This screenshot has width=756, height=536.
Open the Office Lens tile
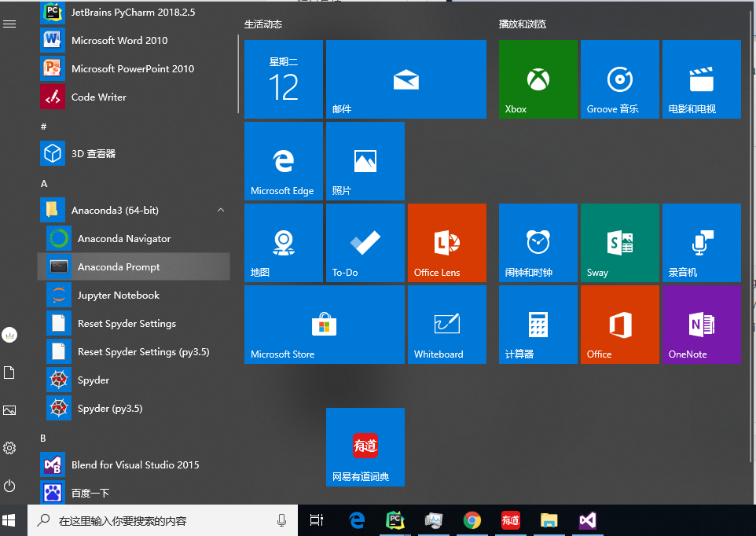[446, 243]
